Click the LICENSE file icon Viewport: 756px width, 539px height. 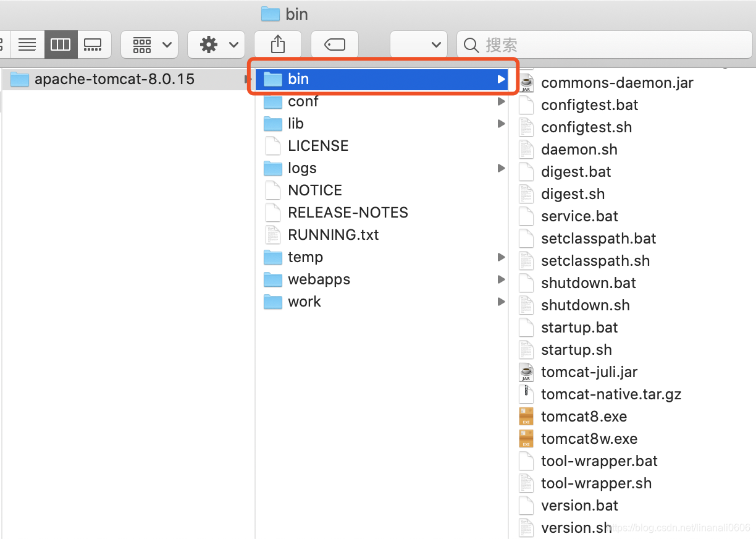[x=273, y=146]
